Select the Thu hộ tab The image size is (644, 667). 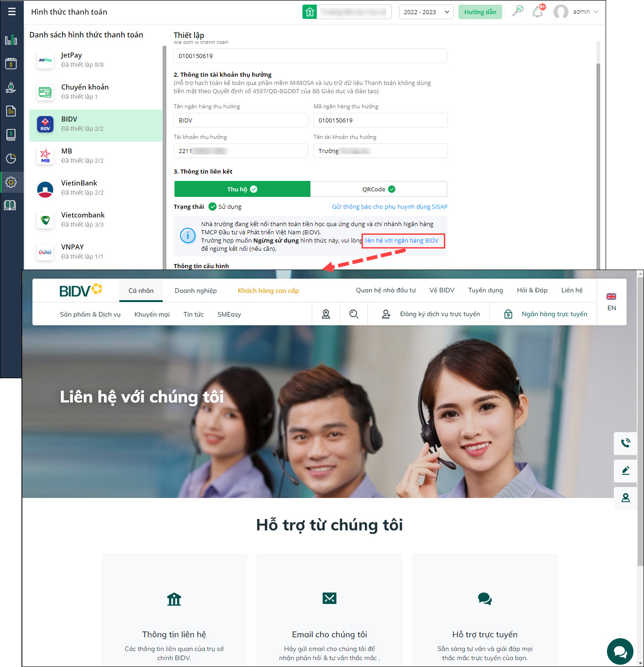coord(242,189)
